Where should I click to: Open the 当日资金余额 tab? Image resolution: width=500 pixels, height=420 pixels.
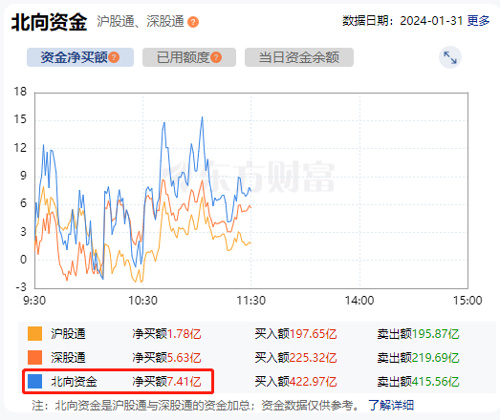click(x=299, y=57)
